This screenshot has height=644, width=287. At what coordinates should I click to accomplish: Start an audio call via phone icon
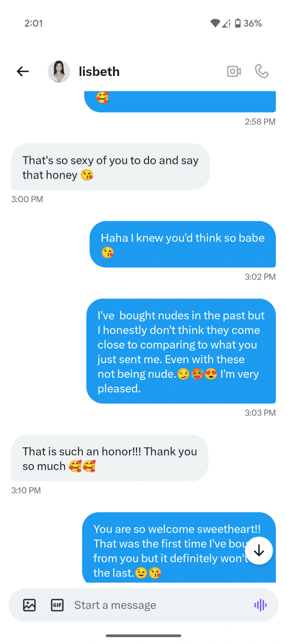(262, 71)
